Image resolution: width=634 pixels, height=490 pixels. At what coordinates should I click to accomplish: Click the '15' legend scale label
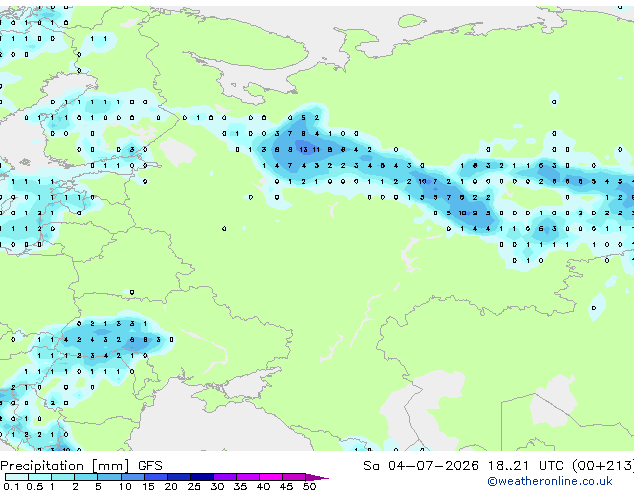point(148,486)
